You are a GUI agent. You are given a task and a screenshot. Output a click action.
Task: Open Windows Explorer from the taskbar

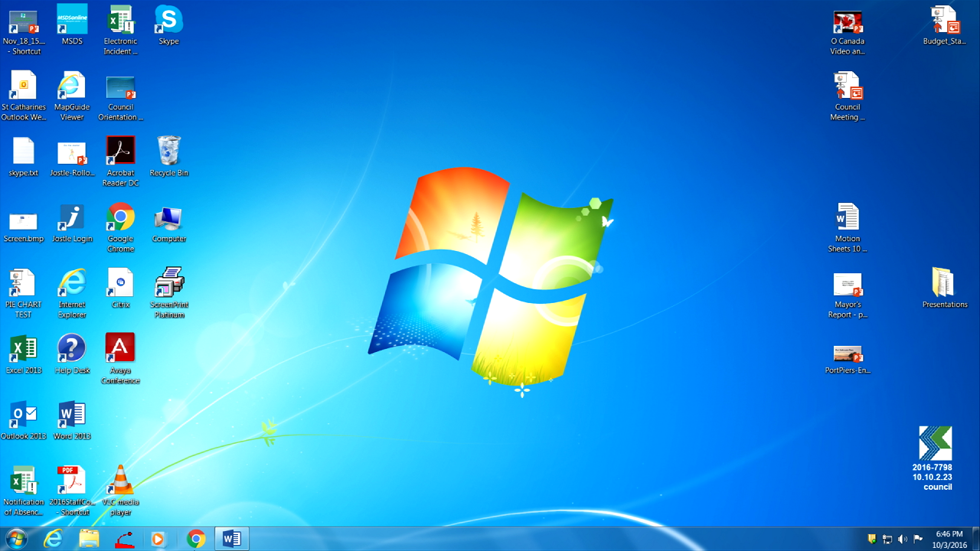[89, 539]
